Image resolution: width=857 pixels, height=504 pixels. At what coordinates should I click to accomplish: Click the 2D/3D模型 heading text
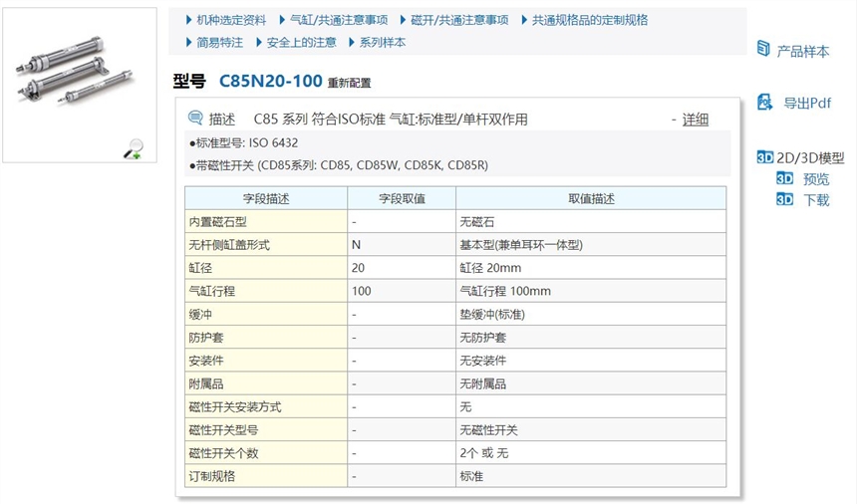pyautogui.click(x=810, y=158)
